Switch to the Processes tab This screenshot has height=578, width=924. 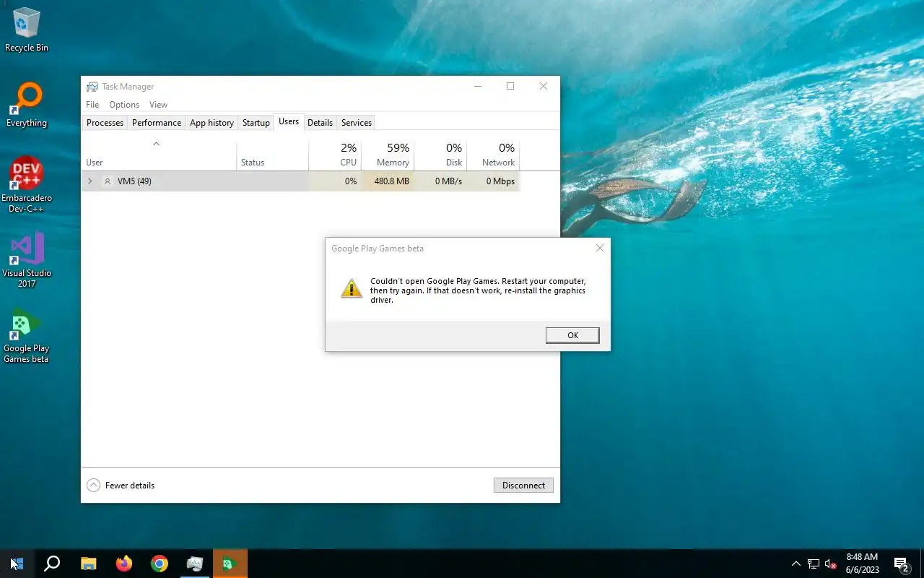tap(105, 123)
